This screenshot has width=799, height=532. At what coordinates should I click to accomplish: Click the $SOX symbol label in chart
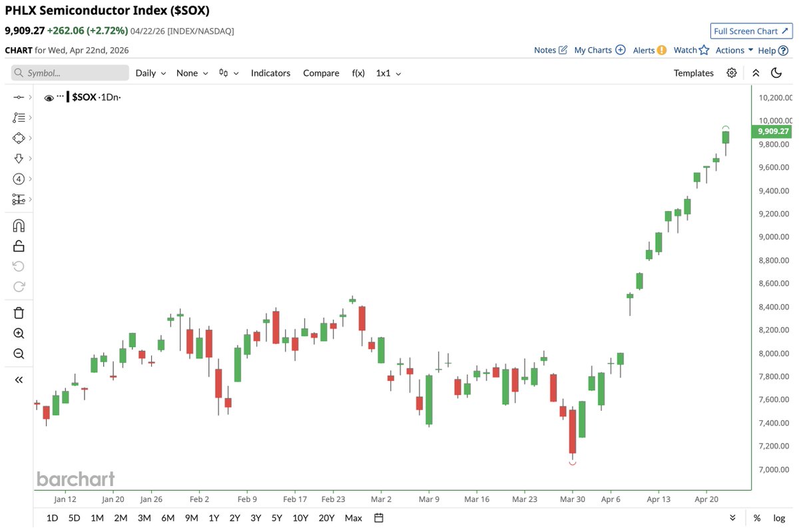83,97
